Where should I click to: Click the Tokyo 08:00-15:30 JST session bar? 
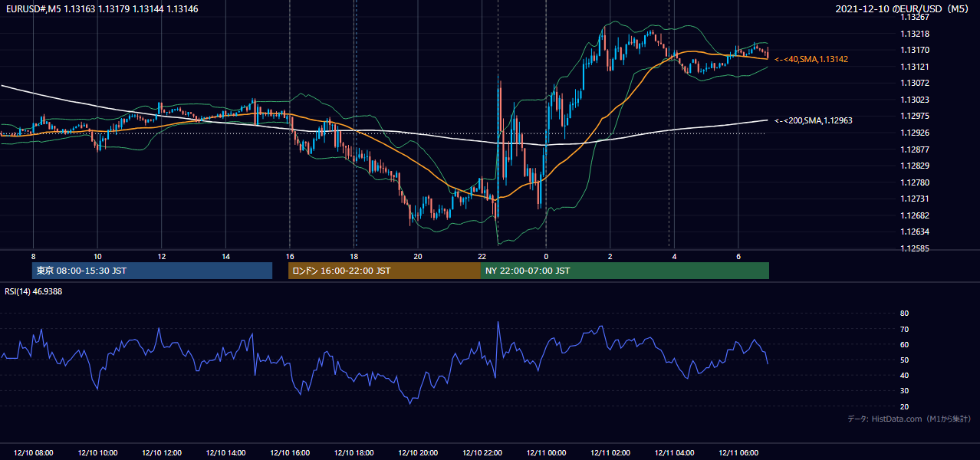coord(153,271)
